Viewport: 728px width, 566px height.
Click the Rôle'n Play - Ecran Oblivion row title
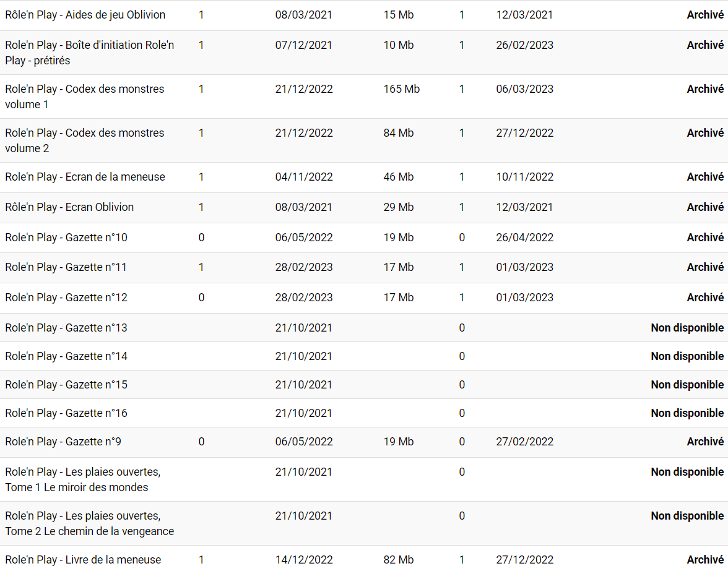69,207
